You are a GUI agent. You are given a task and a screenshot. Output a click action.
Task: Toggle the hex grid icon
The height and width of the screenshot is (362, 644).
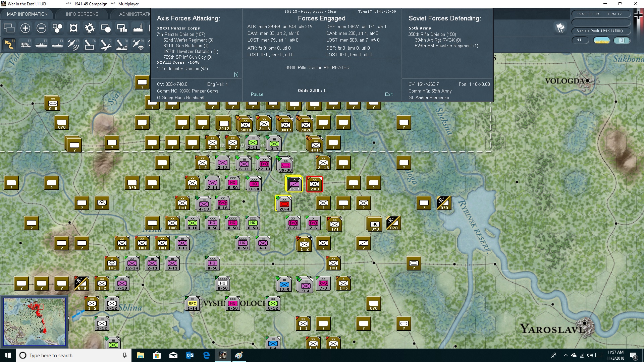tap(57, 28)
